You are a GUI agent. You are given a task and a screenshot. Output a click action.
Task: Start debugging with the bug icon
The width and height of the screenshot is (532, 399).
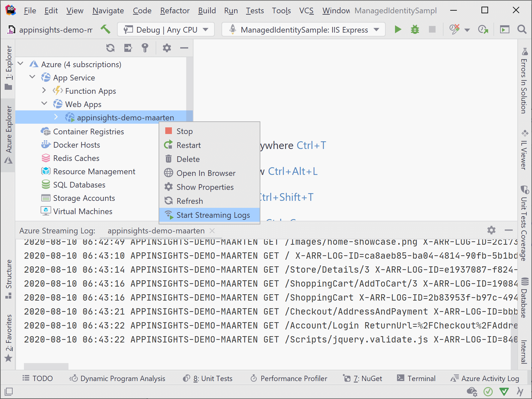coord(415,30)
